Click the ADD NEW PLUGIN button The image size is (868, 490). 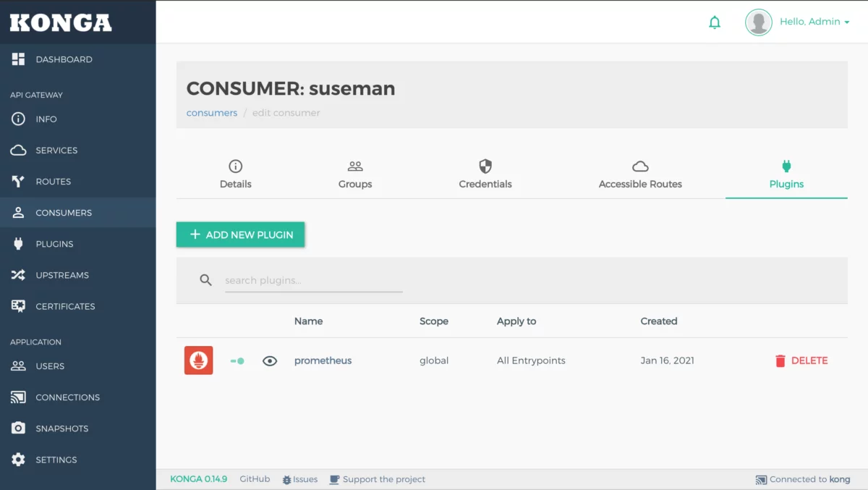[240, 234]
